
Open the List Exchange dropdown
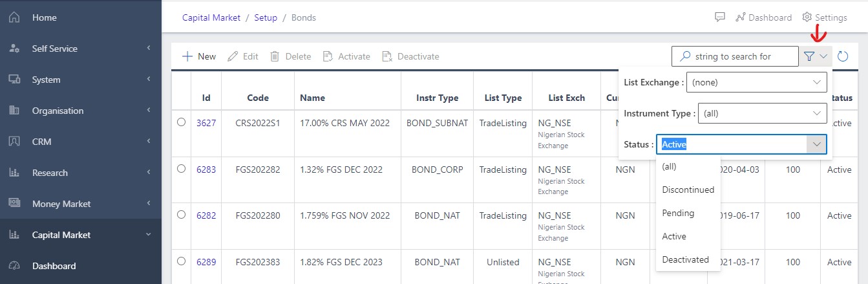click(756, 82)
